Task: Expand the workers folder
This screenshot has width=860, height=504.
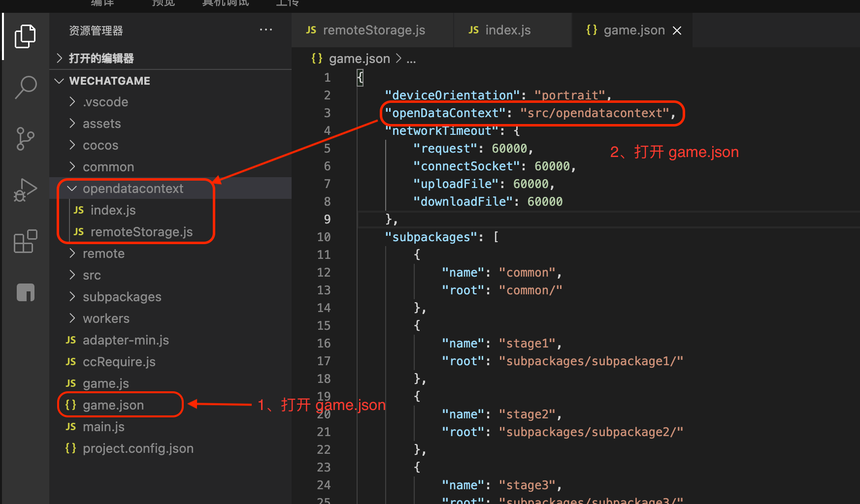Action: 170,318
